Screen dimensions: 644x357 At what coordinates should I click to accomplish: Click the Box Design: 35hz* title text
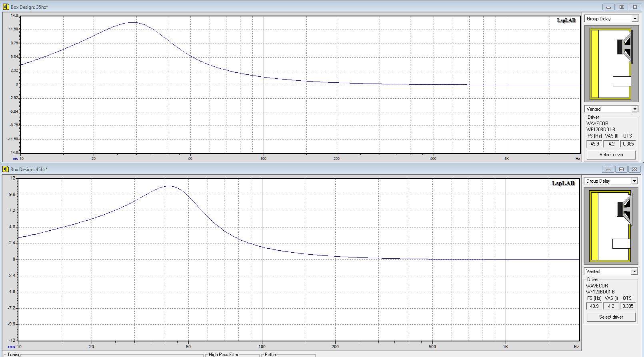pos(29,7)
